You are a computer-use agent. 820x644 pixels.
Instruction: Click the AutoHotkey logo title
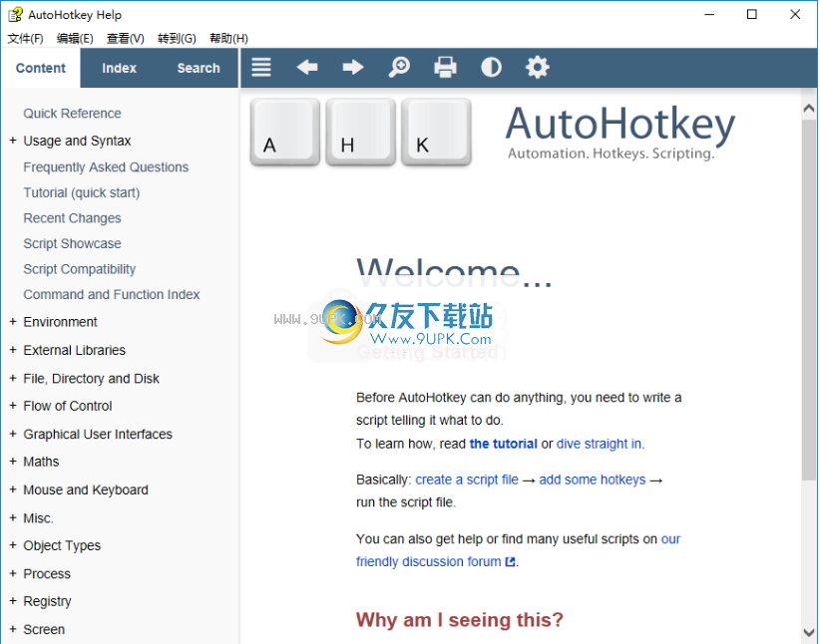pyautogui.click(x=619, y=125)
